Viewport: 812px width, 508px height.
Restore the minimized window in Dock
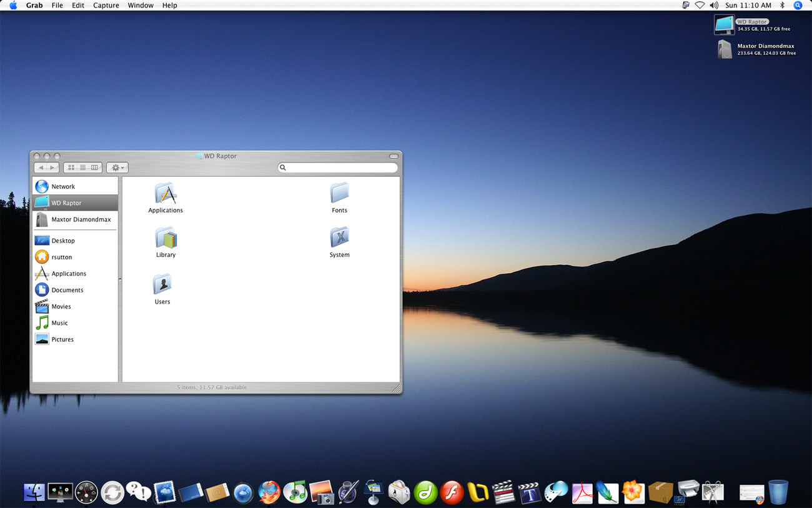point(751,494)
